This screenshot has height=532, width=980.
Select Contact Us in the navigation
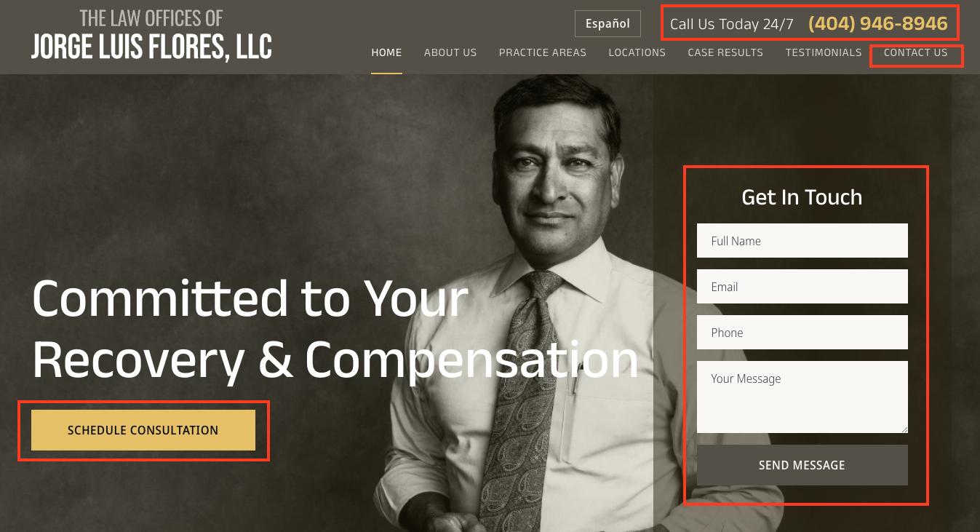[x=916, y=52]
